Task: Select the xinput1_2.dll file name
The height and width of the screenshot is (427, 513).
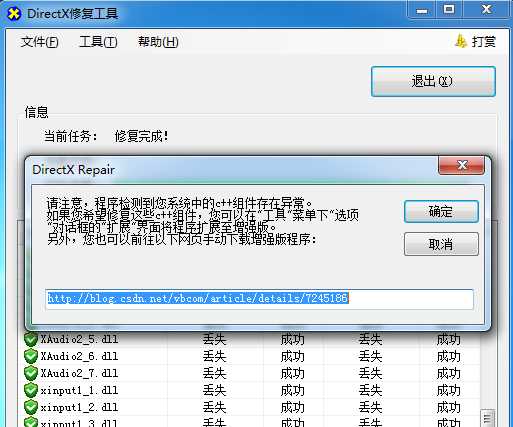Action: point(79,407)
